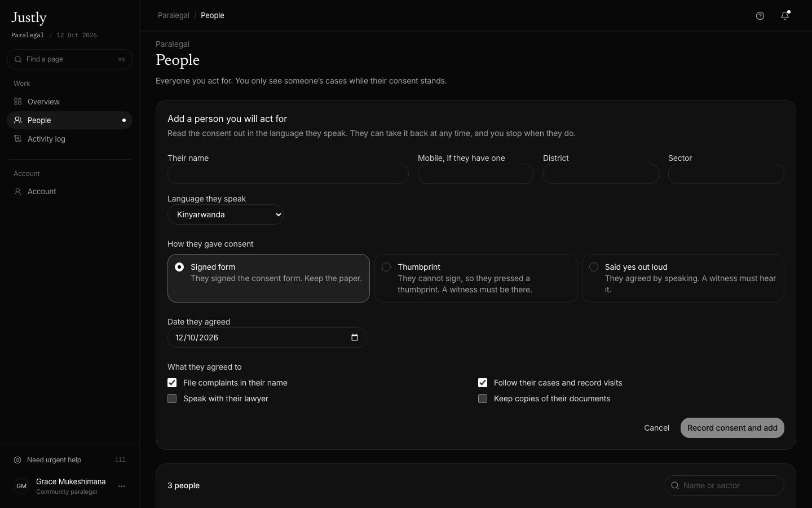
Task: Uncheck File complaints in their name
Action: click(172, 383)
